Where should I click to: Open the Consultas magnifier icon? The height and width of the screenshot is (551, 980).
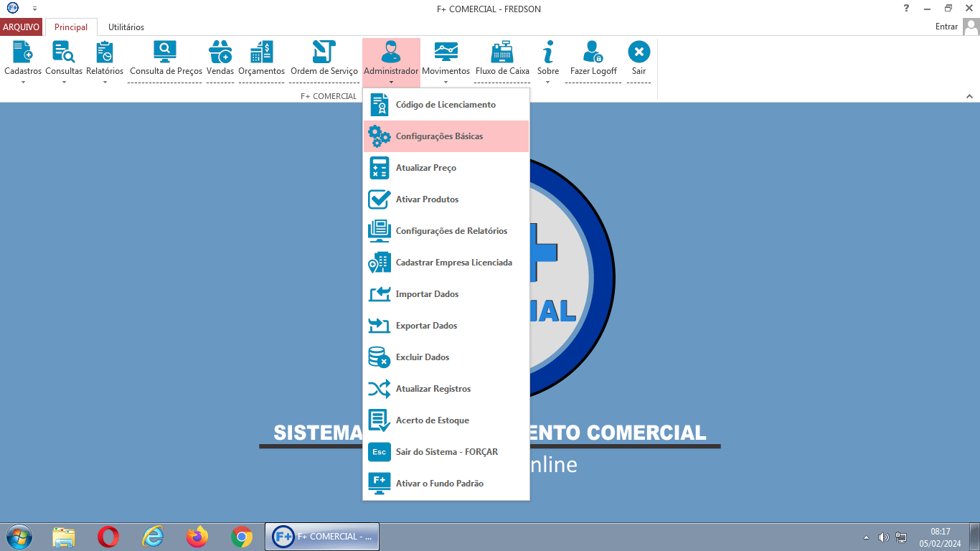point(64,52)
